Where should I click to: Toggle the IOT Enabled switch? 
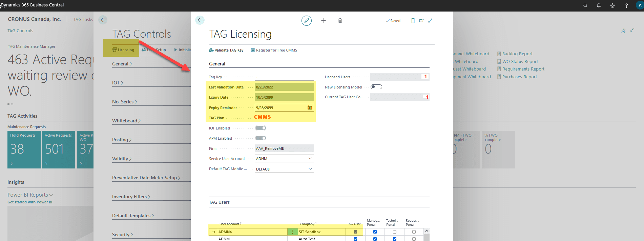[261, 128]
